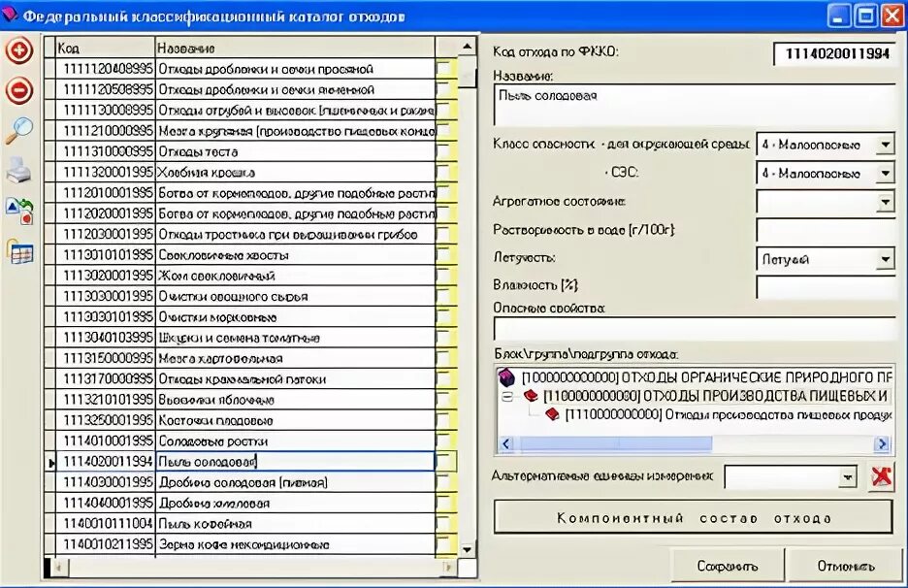Click the Название text area
The width and height of the screenshot is (908, 588).
695,105
